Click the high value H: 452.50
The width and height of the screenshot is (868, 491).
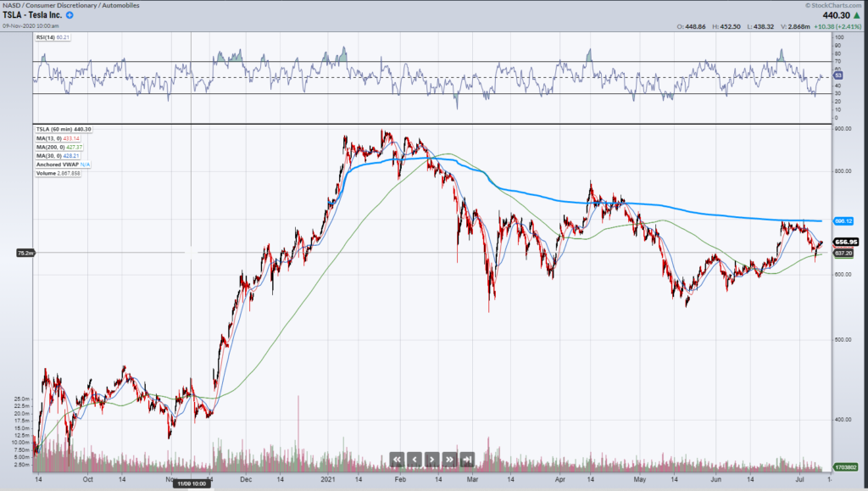(x=726, y=26)
